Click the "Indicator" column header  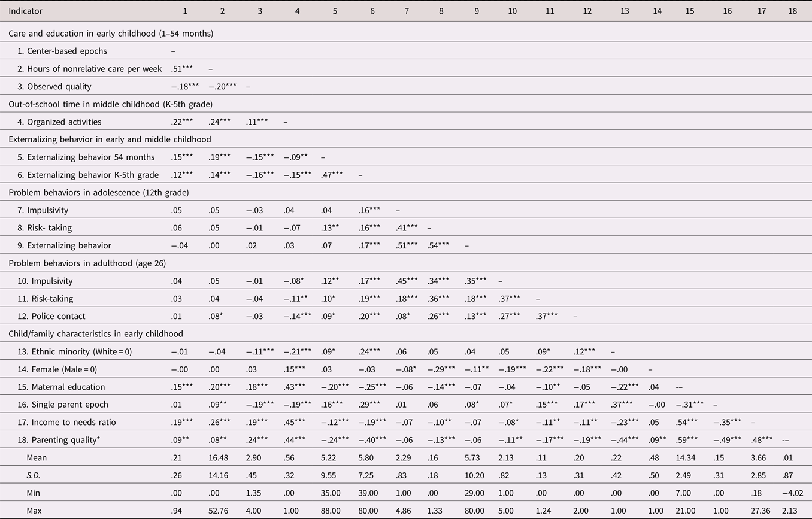[x=25, y=11]
